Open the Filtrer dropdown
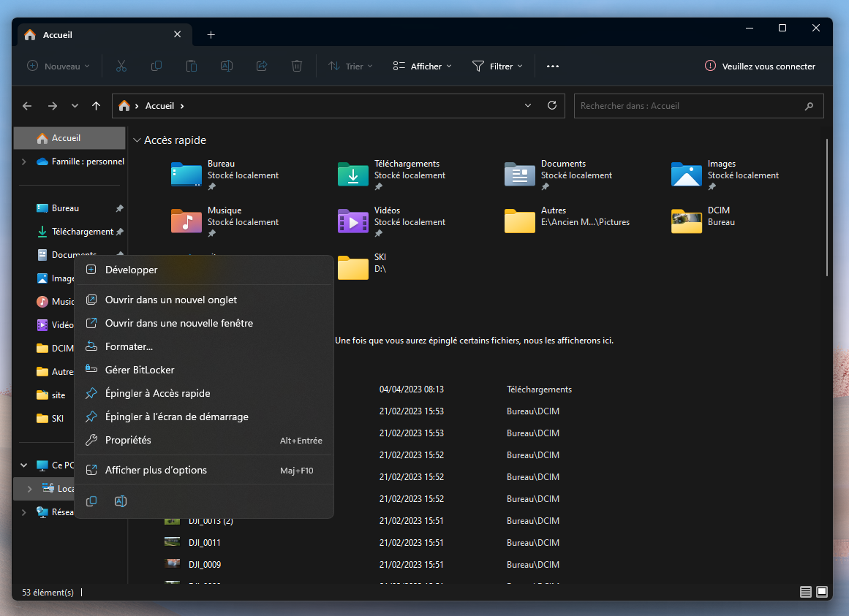Viewport: 849px width, 616px height. pyautogui.click(x=497, y=66)
